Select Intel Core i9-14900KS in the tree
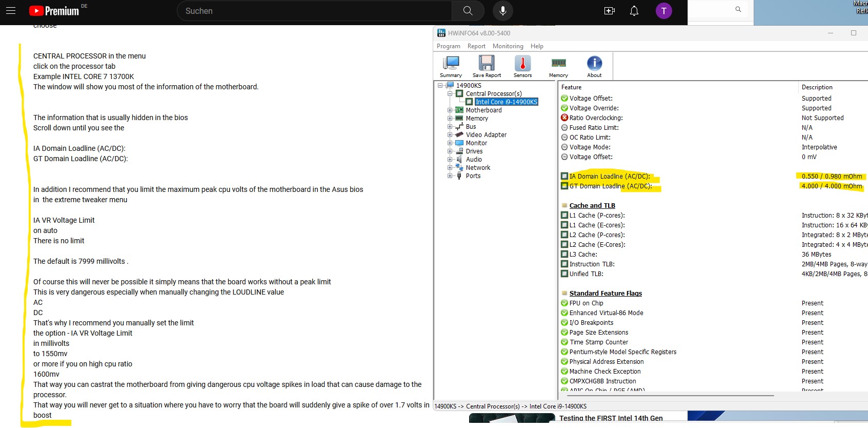The width and height of the screenshot is (868, 428). (506, 102)
